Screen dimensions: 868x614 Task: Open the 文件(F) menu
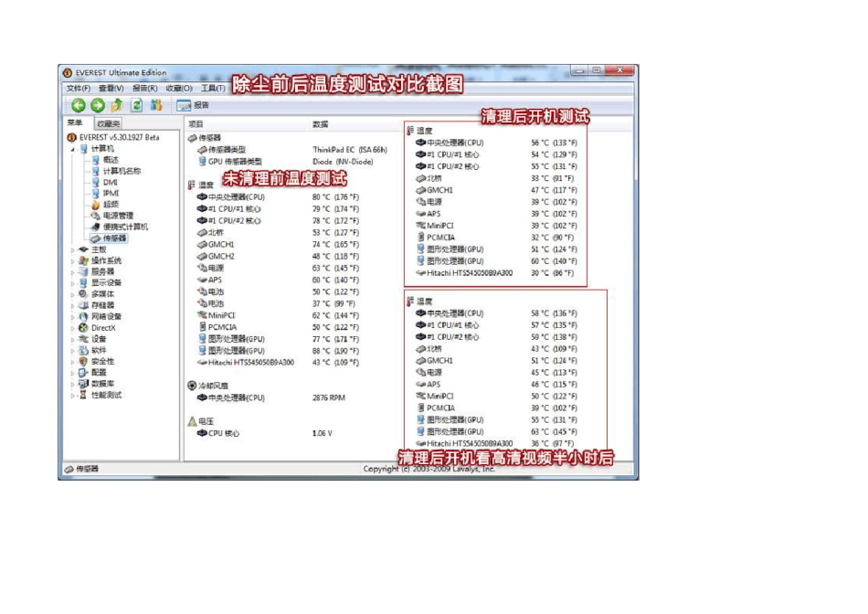coord(78,89)
